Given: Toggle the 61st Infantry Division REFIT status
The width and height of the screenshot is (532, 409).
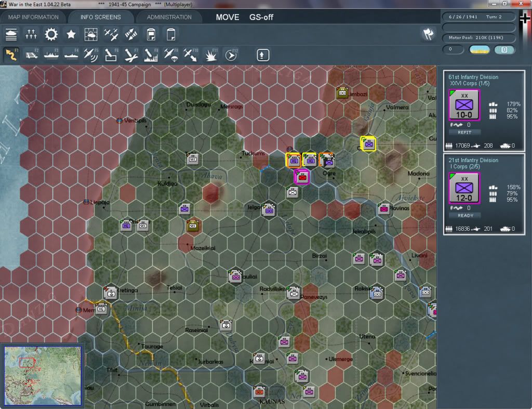Looking at the screenshot, I should [x=464, y=133].
